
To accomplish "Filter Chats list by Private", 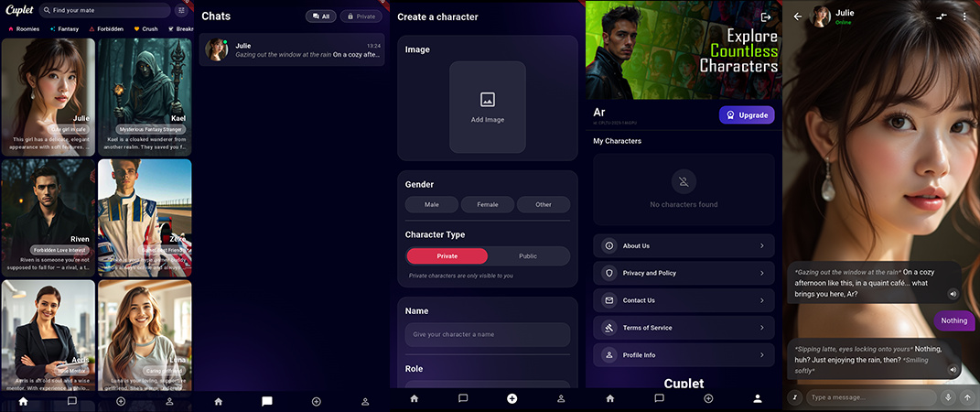I will pos(361,16).
